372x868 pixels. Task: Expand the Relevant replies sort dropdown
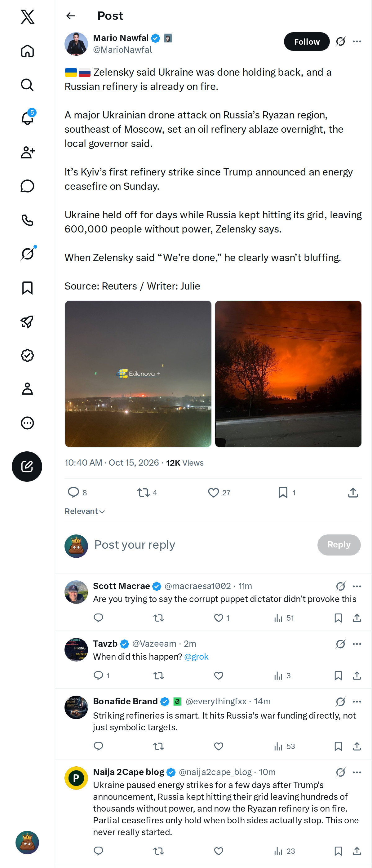click(x=85, y=511)
